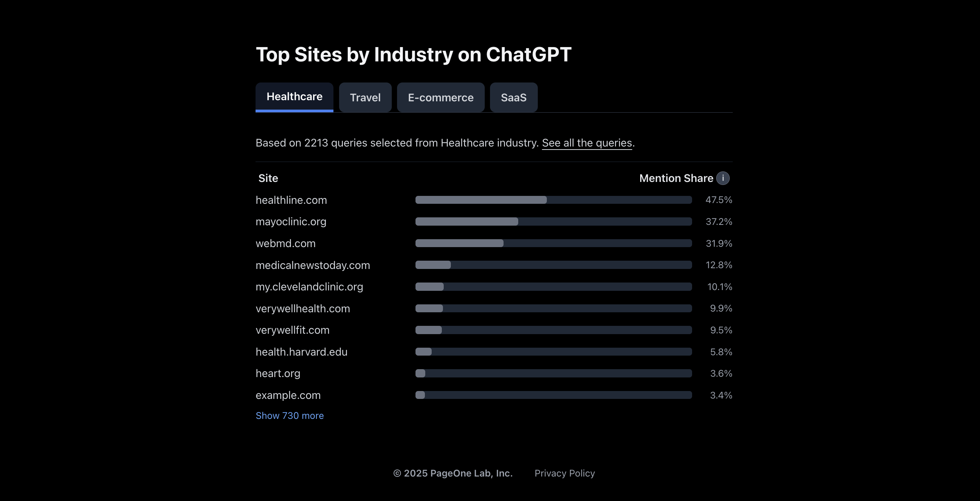Open the "See all the queries" link
Viewport: 980px width, 501px height.
pyautogui.click(x=587, y=143)
